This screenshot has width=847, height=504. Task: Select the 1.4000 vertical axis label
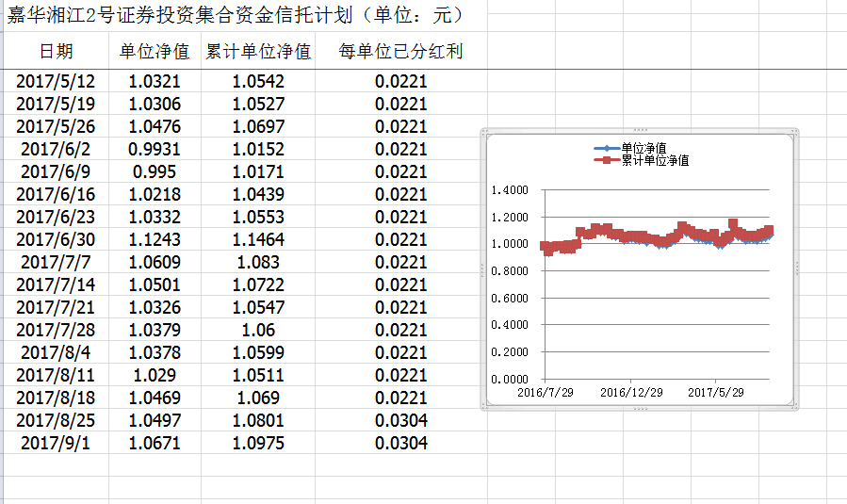[x=511, y=190]
